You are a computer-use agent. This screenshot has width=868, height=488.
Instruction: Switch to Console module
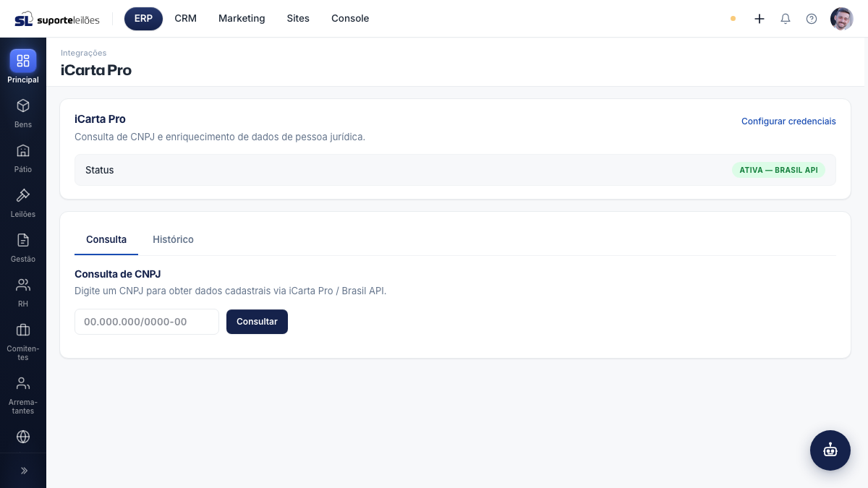(x=350, y=19)
